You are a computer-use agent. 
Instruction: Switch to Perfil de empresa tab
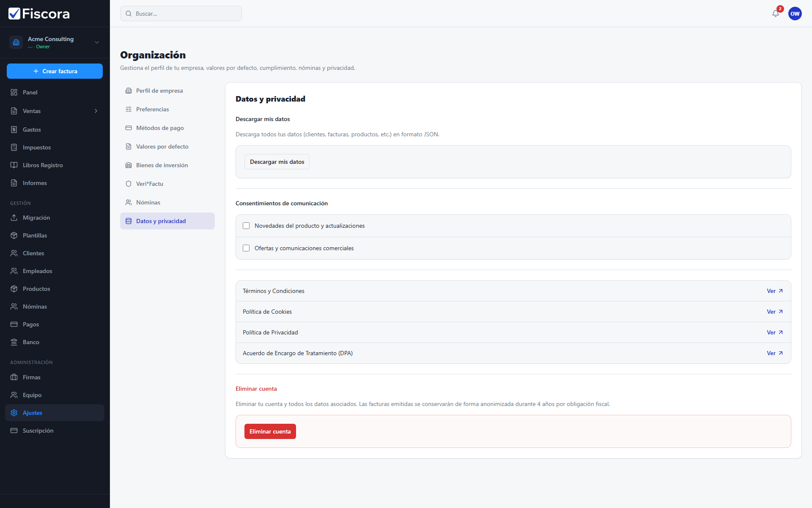point(167,91)
